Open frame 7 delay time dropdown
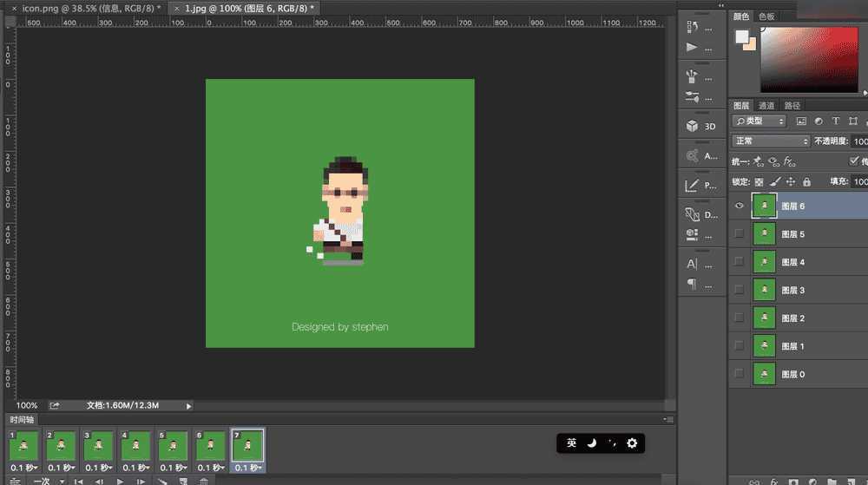 [248, 468]
